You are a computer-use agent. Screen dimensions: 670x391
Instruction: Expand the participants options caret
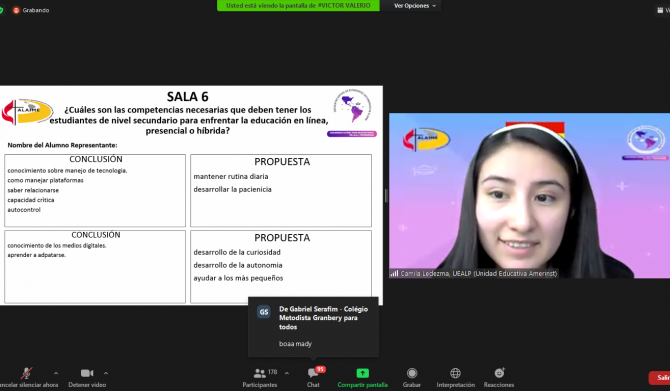pyautogui.click(x=287, y=373)
